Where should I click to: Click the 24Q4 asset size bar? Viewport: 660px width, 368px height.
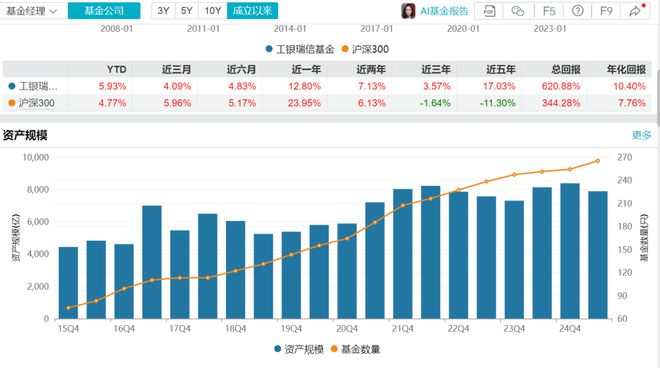[x=570, y=251]
